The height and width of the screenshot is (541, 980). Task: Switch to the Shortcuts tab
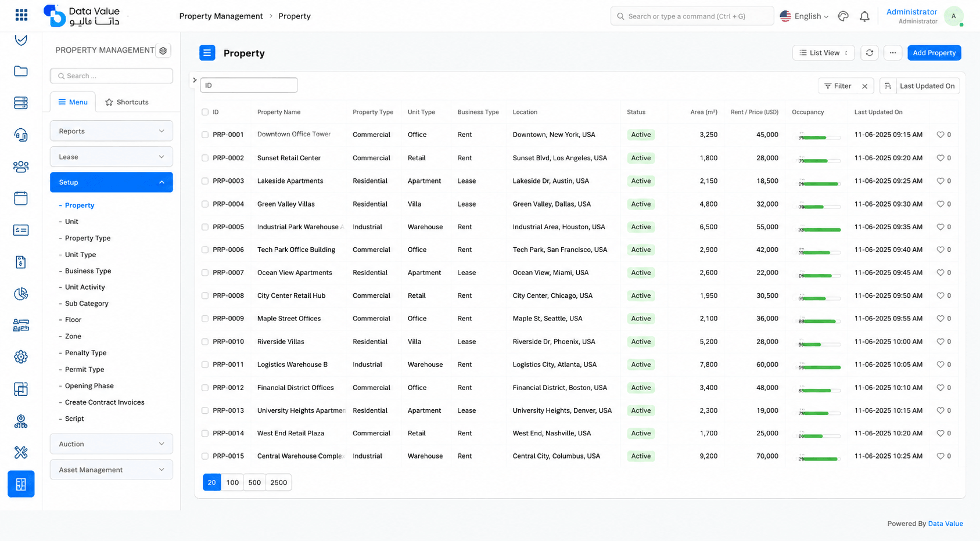(127, 102)
